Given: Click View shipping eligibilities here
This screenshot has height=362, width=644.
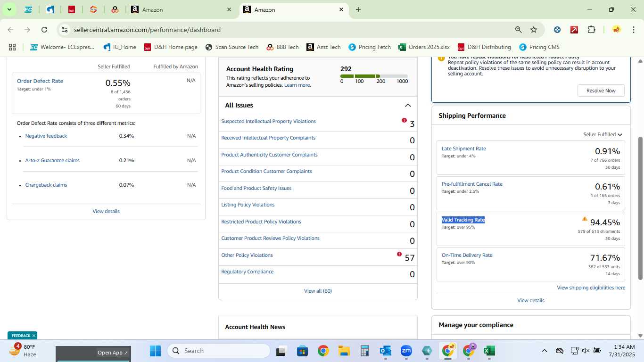Looking at the screenshot, I should click(x=591, y=288).
